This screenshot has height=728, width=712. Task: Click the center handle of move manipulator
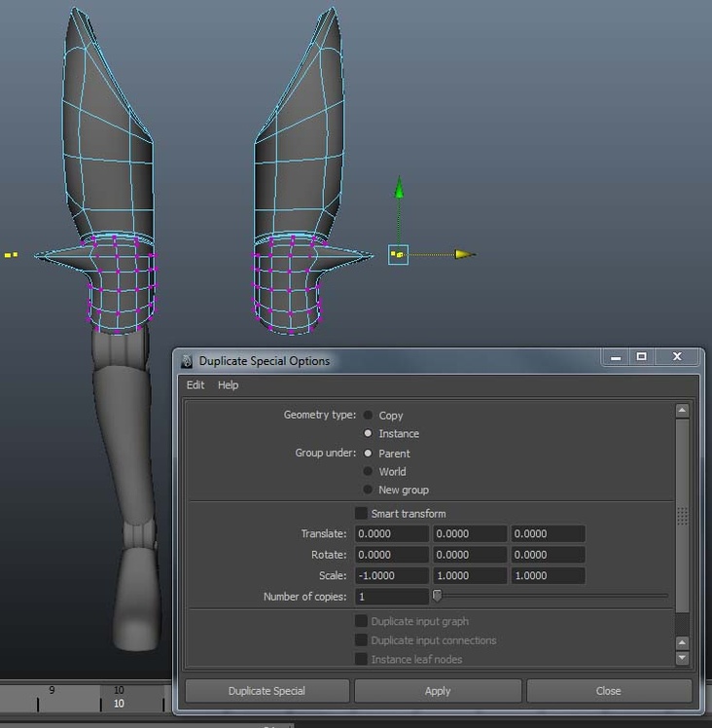click(399, 255)
